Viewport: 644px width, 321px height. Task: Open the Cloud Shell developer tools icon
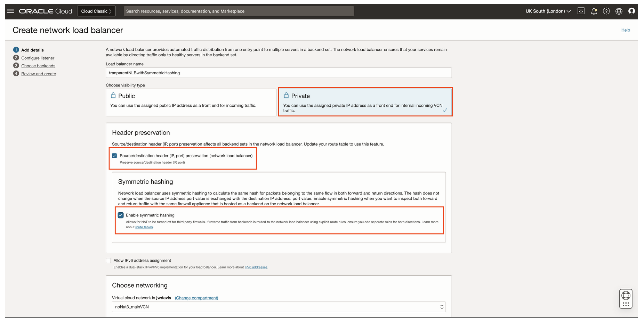pos(581,11)
